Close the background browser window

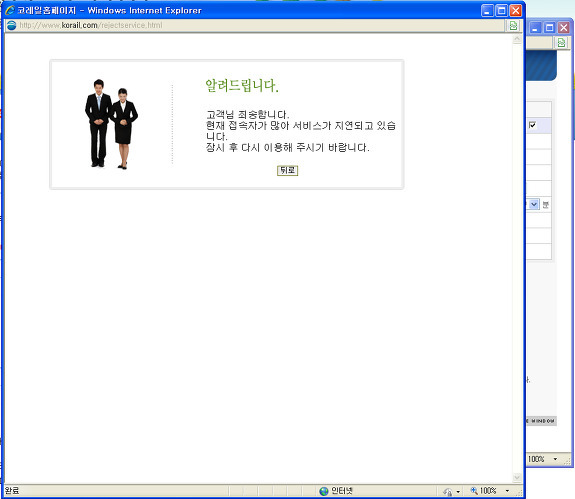(564, 27)
